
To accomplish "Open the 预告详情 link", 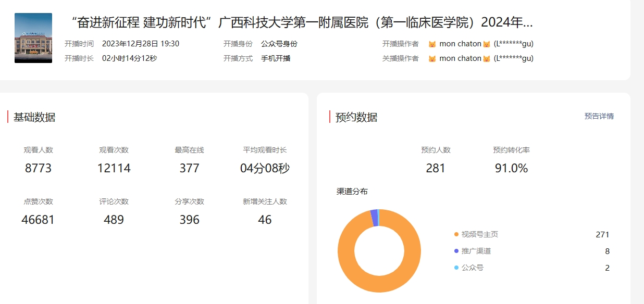I will click(x=599, y=116).
